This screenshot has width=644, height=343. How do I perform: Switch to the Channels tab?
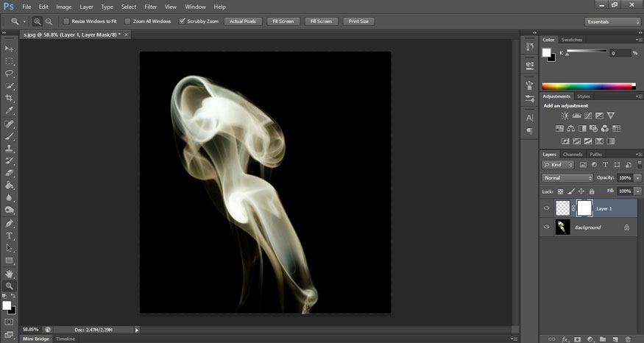click(x=573, y=155)
